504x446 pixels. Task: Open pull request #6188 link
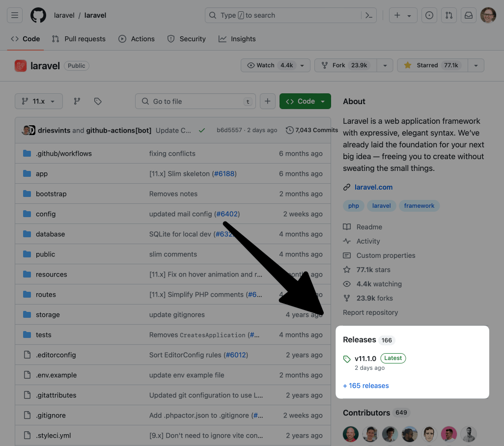pyautogui.click(x=224, y=173)
